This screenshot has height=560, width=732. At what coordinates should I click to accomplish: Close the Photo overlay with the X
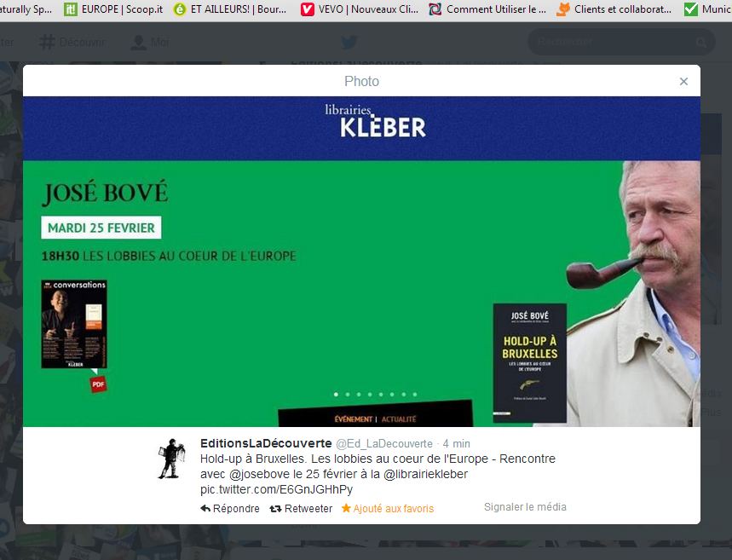tap(683, 82)
